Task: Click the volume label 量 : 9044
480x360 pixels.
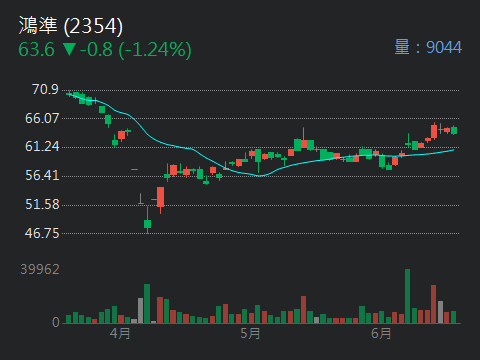Action: pyautogui.click(x=428, y=47)
